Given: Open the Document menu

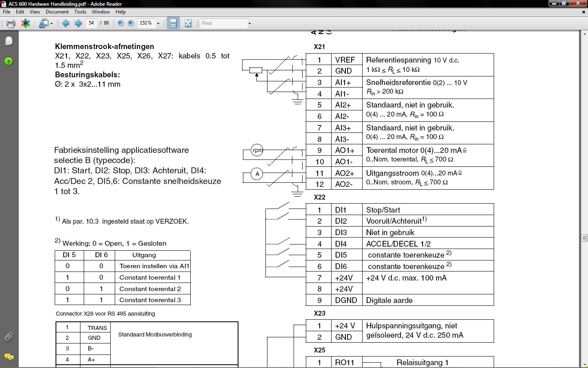Looking at the screenshot, I should (57, 12).
